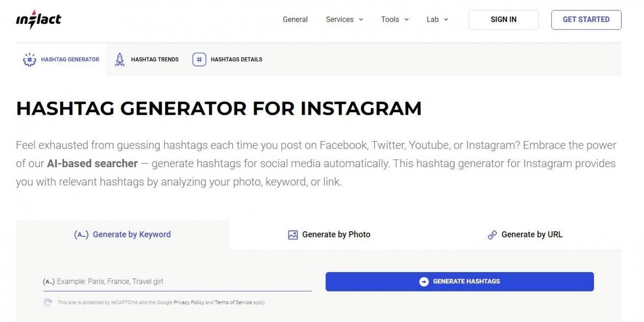Image resolution: width=644 pixels, height=322 pixels.
Task: Open the Google Privacy Policy link
Action: (x=189, y=303)
